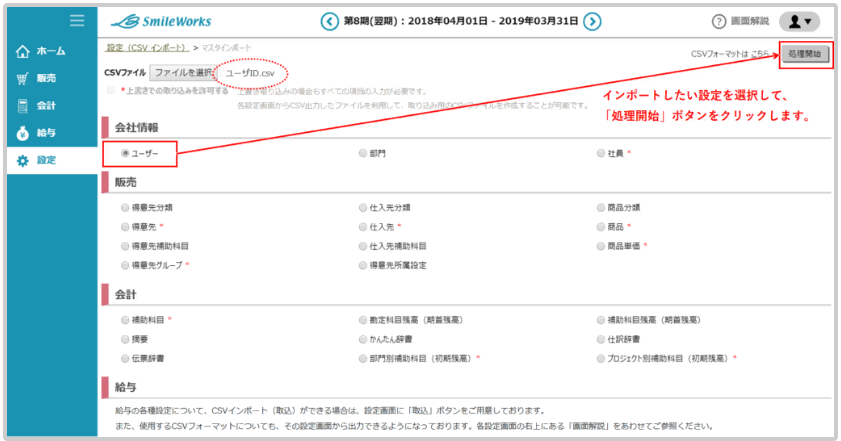Click the 処理開始 button
Screen dimensions: 841x441
click(805, 54)
